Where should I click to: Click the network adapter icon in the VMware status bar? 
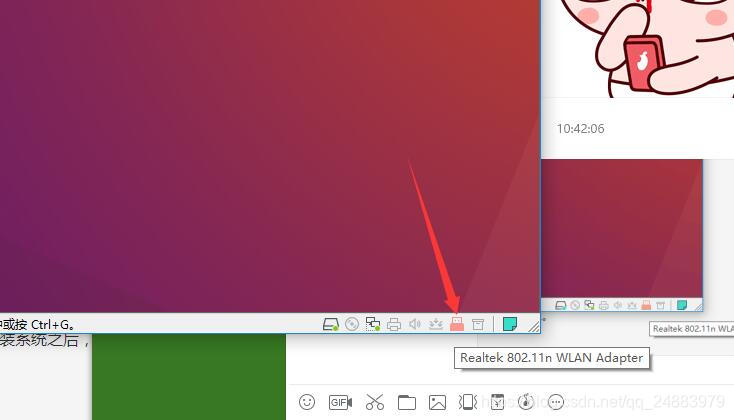373,324
